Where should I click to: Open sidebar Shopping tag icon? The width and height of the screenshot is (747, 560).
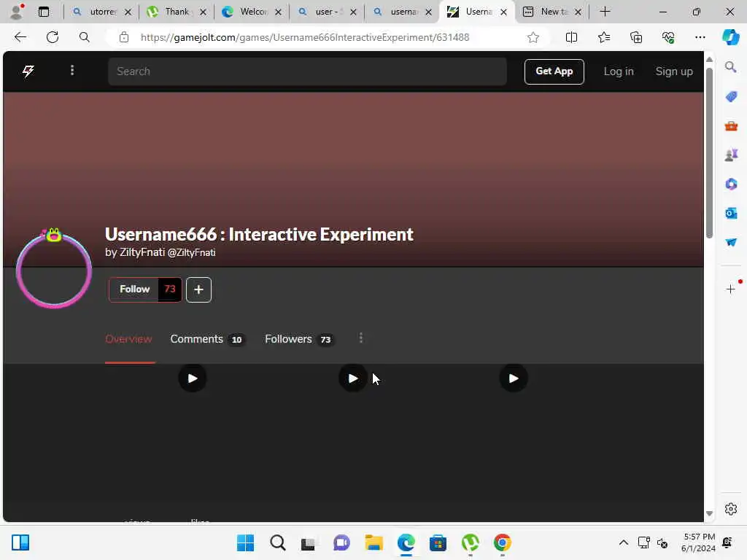(731, 97)
